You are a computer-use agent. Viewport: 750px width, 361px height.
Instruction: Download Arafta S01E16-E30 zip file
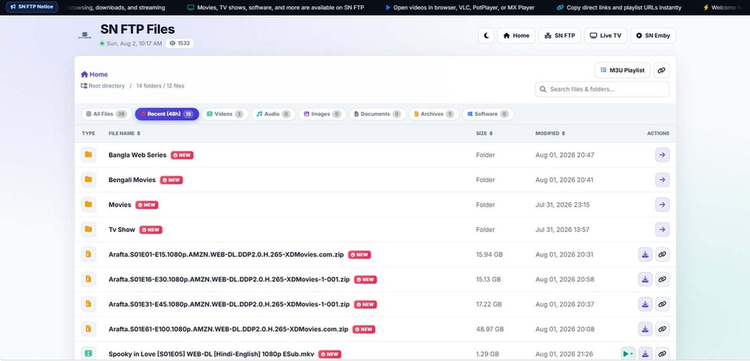tap(645, 279)
